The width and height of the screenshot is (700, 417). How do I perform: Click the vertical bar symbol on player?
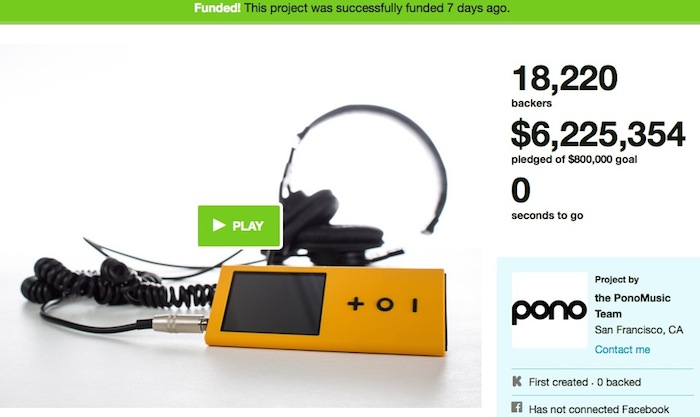415,305
